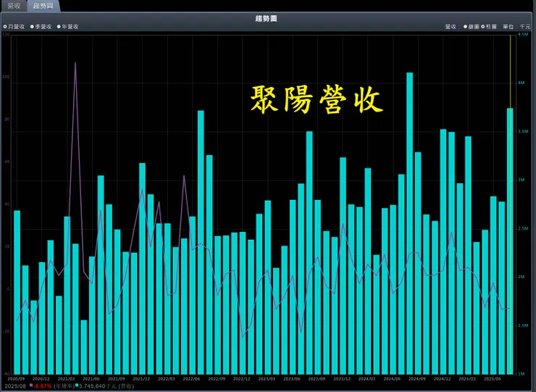
Task: Pick the 柱圖 chart style radio
Action: [483, 27]
